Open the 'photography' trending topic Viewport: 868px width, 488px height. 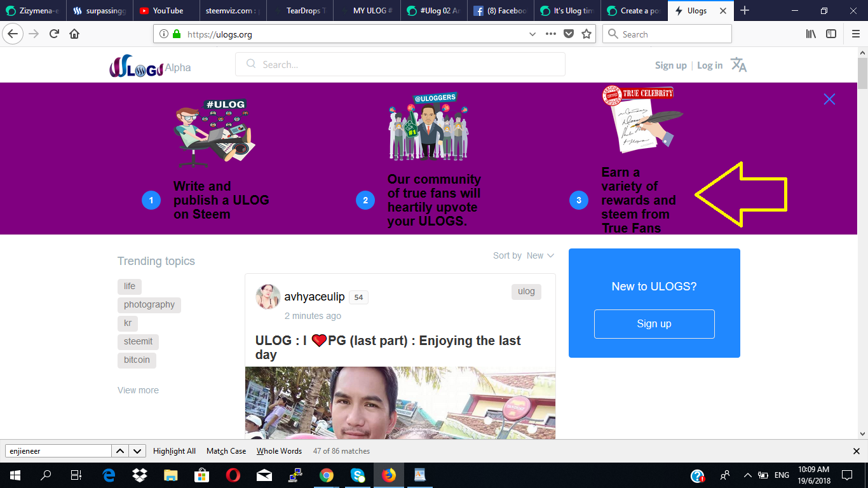pos(149,305)
